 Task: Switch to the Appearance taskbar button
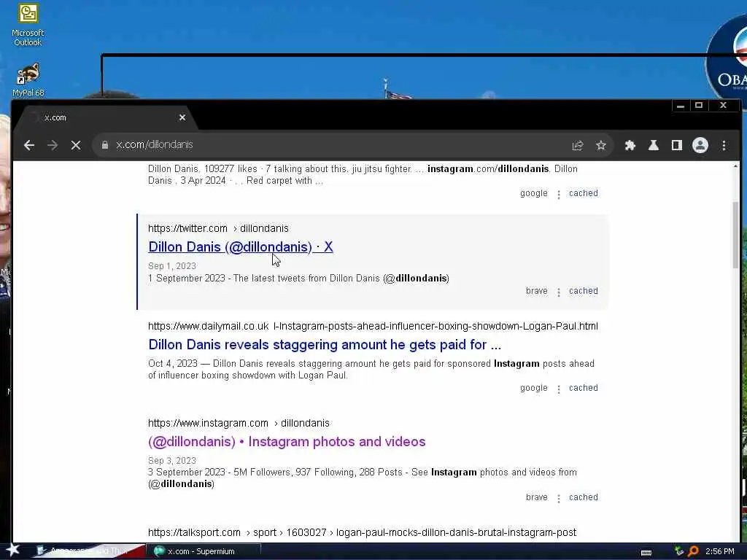pos(88,551)
